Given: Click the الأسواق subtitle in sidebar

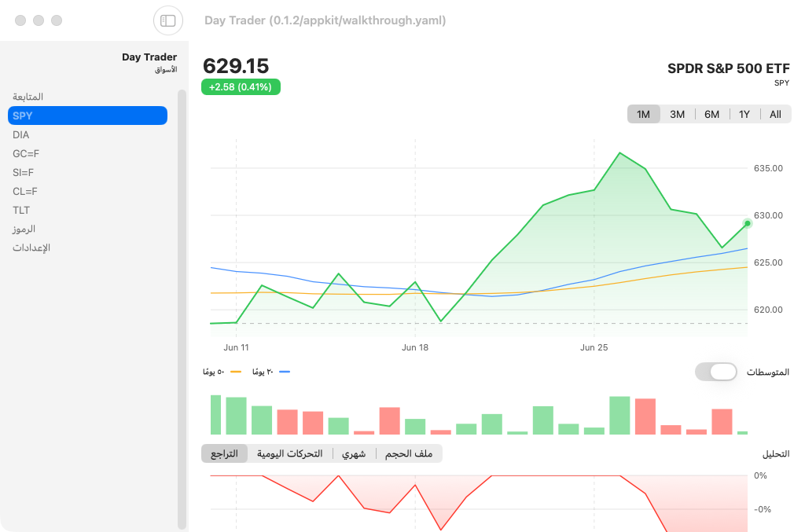Looking at the screenshot, I should tap(166, 69).
